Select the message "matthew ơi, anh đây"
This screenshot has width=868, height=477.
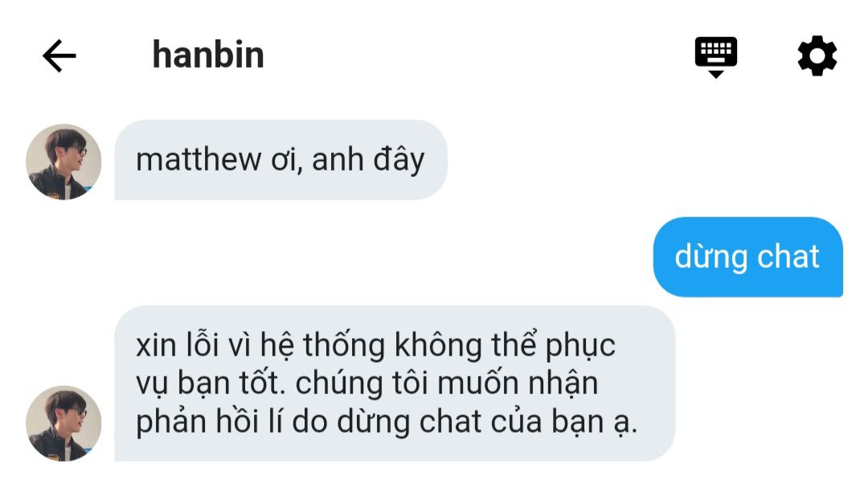point(280,160)
